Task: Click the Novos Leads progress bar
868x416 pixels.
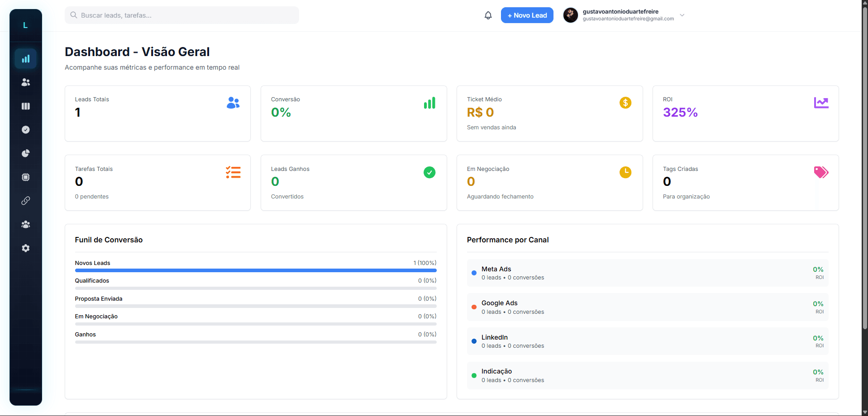Action: [255, 270]
